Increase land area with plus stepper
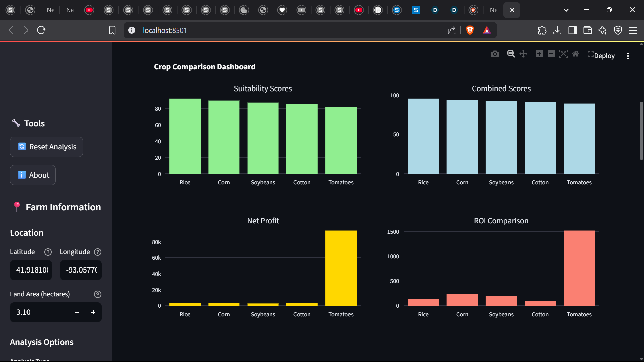 [x=93, y=312]
